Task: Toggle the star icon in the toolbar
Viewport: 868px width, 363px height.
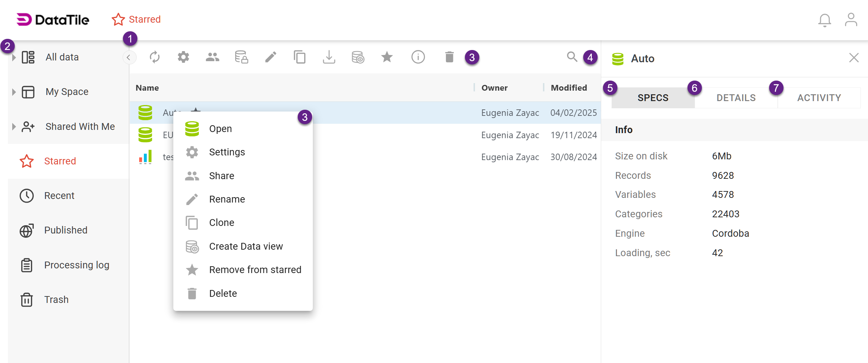Action: [387, 57]
